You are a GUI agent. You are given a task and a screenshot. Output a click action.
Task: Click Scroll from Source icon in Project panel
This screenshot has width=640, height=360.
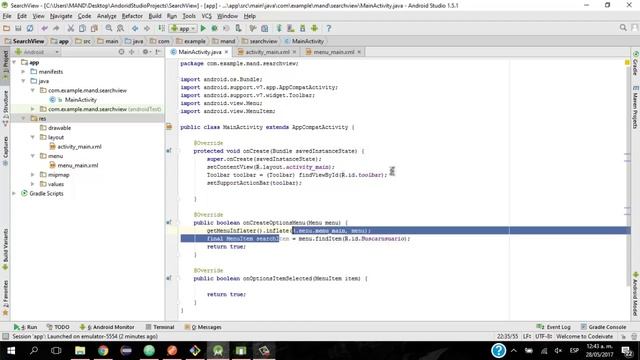(121, 52)
